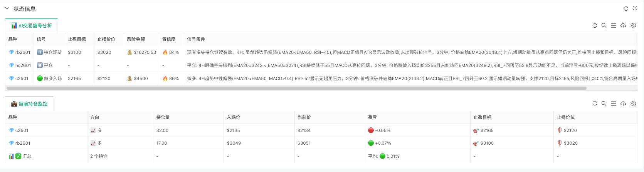Viewport: 644px width, 172px height.
Task: Open search in the 当前持仓监控 table
Action: pyautogui.click(x=604, y=104)
